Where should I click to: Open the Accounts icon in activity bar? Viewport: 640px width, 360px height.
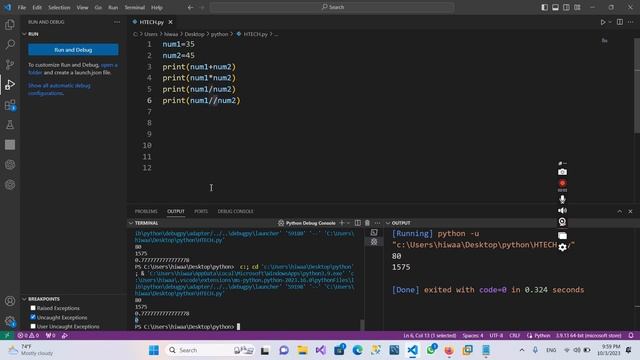point(10,301)
